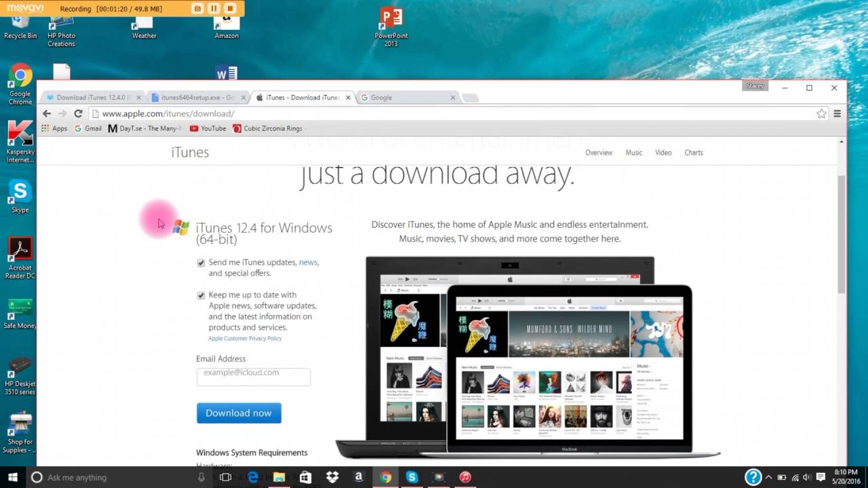
Task: Close the itunes6464setup.exe tab
Action: [x=243, y=98]
